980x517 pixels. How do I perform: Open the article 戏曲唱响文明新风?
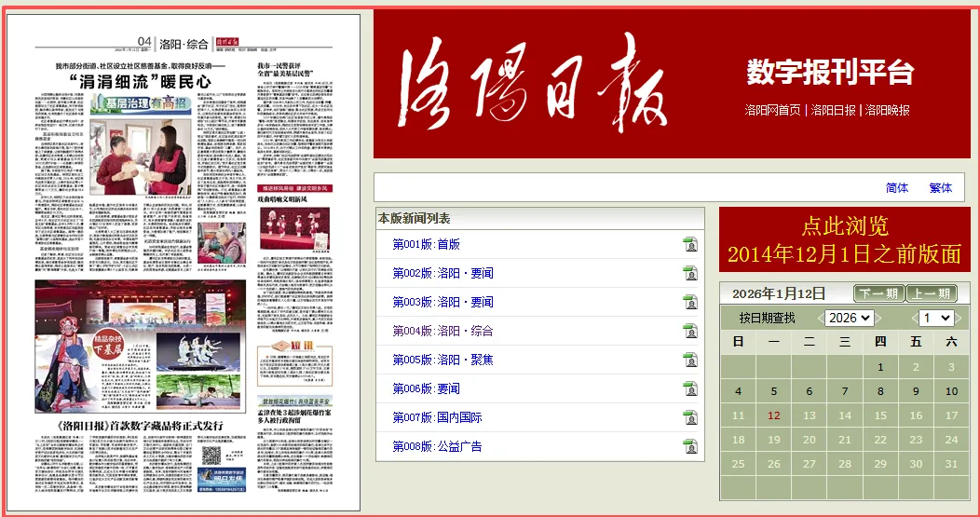(x=282, y=198)
